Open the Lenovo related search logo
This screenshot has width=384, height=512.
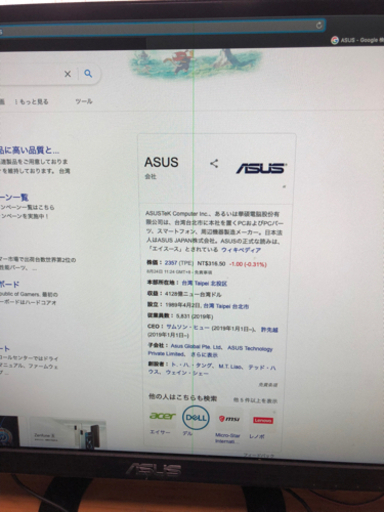coord(263,420)
